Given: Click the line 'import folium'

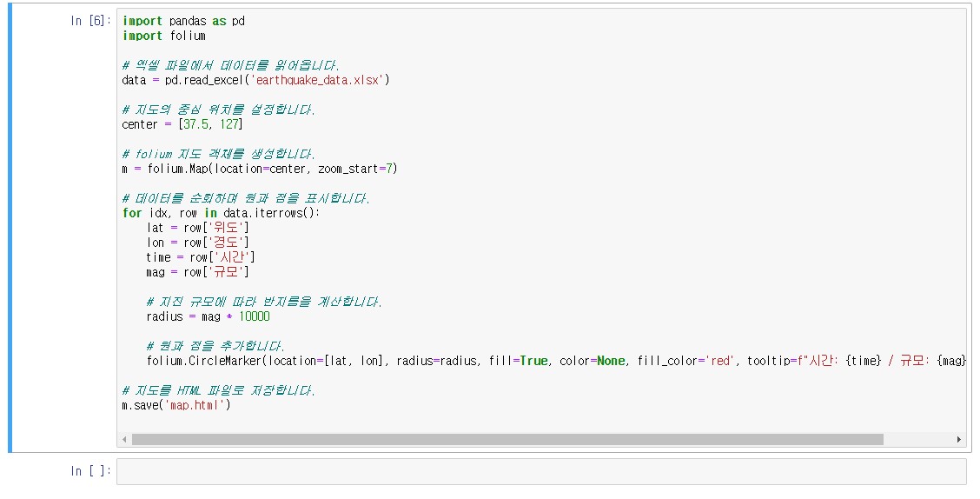Looking at the screenshot, I should click(x=163, y=36).
